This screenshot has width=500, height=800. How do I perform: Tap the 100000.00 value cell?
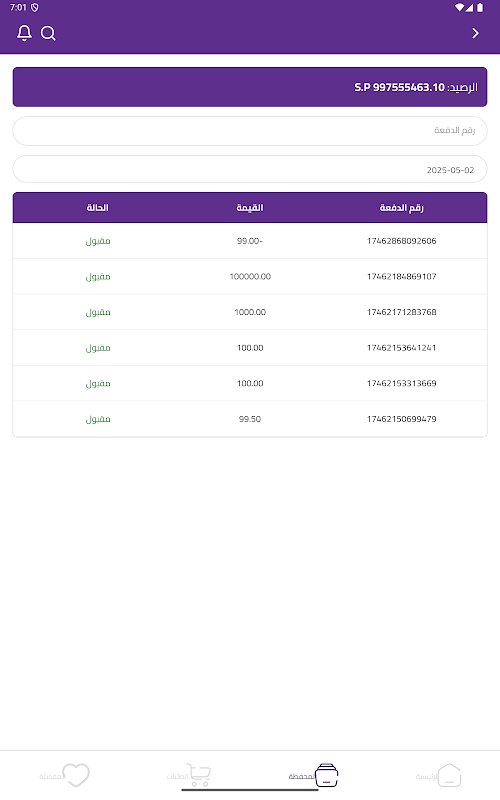tap(250, 277)
